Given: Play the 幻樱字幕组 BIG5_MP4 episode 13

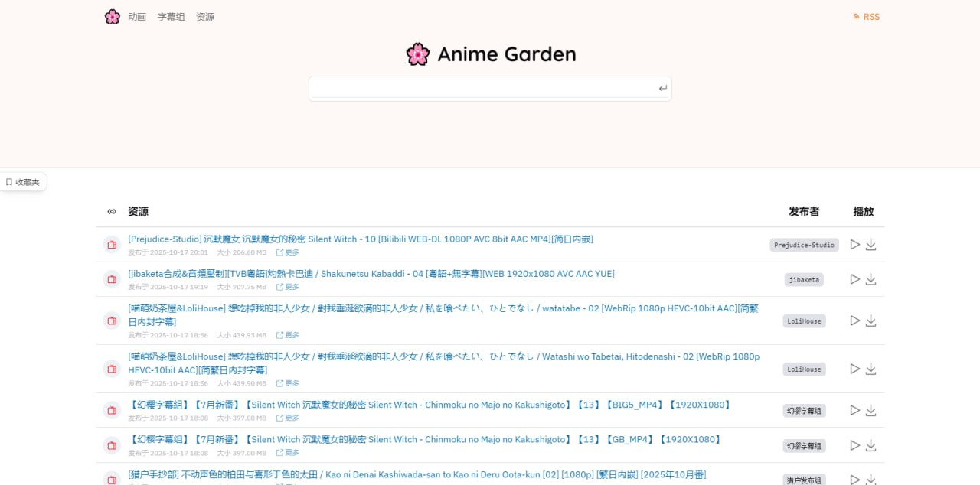Looking at the screenshot, I should (x=855, y=410).
